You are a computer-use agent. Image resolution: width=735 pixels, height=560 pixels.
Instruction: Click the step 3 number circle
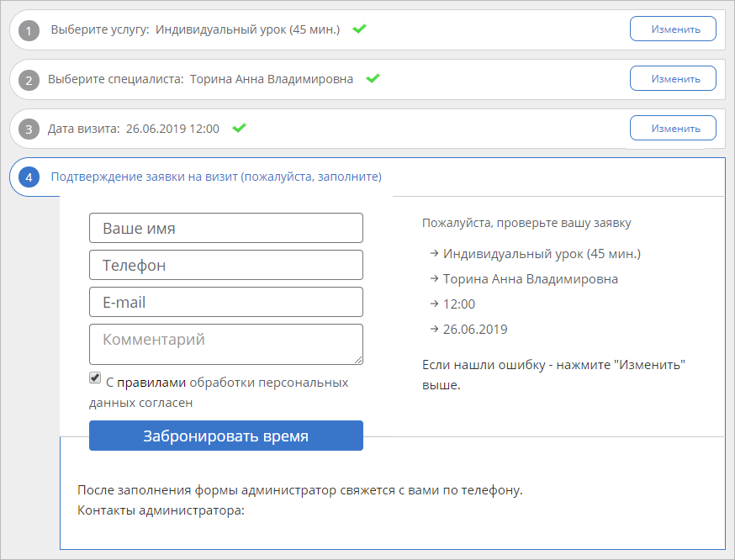click(x=29, y=129)
